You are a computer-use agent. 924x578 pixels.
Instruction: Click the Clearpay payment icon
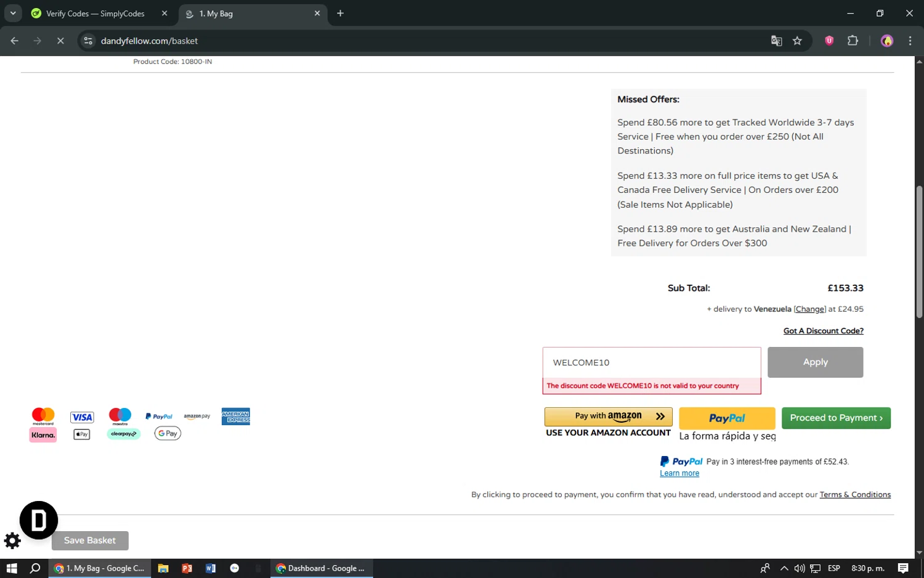coord(124,434)
